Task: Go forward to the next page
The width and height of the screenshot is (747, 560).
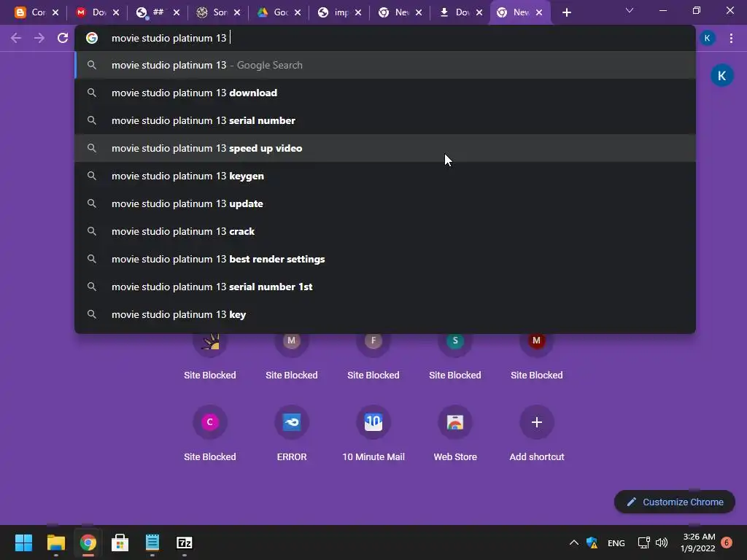Action: click(39, 38)
